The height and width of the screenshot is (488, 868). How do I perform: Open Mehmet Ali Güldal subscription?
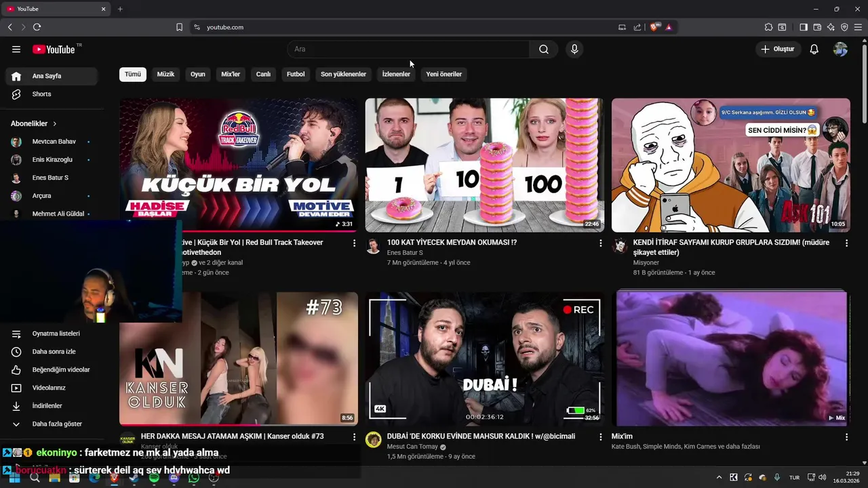52,213
